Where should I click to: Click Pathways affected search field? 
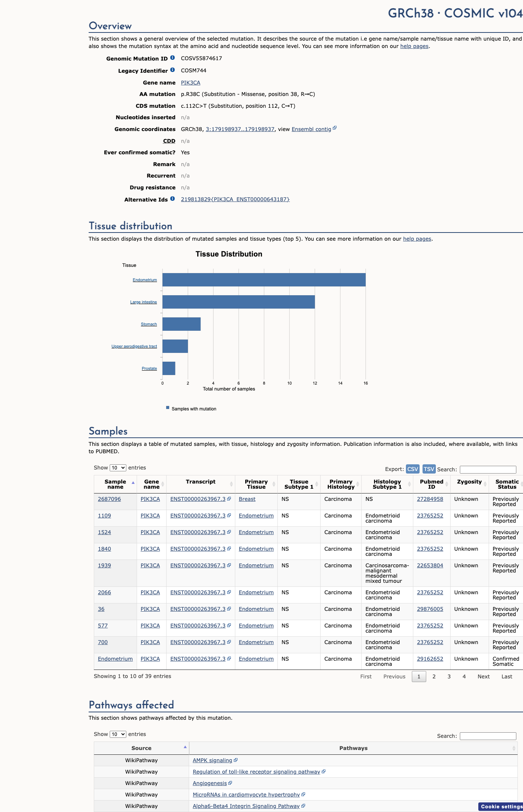coord(488,736)
